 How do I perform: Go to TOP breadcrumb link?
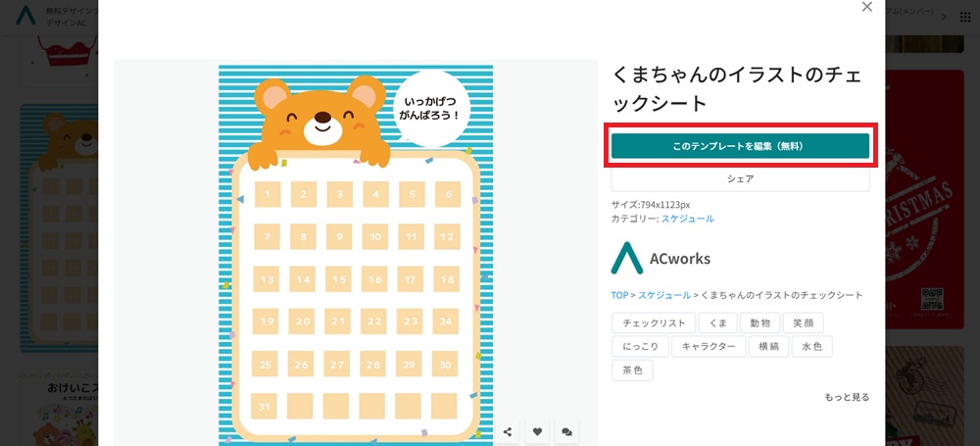point(619,295)
